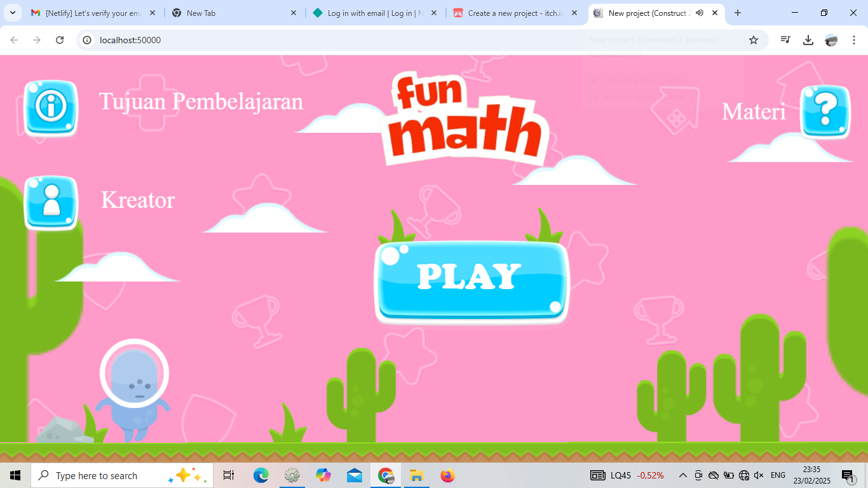Click the speaker icon on the Construct tab

tap(700, 13)
